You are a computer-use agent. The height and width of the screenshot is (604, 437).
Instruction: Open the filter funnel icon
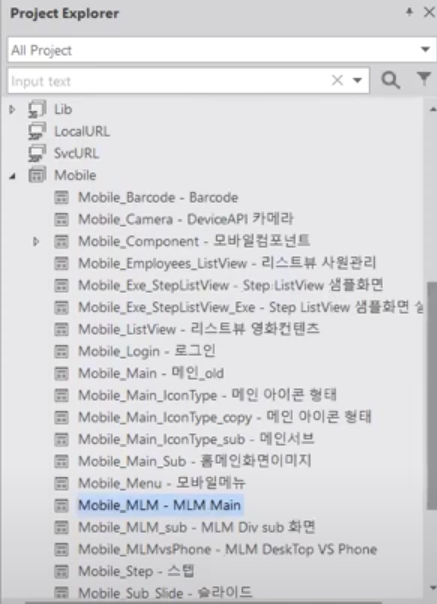click(x=424, y=79)
